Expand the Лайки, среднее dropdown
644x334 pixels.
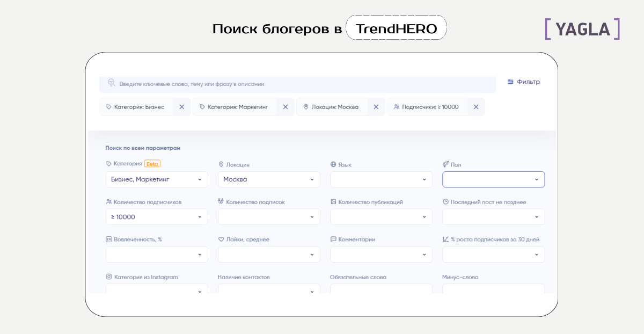tap(269, 255)
